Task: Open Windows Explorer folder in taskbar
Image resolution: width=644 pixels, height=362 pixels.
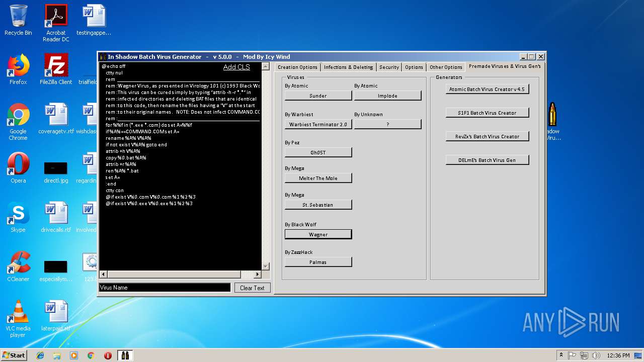Action: (57, 355)
